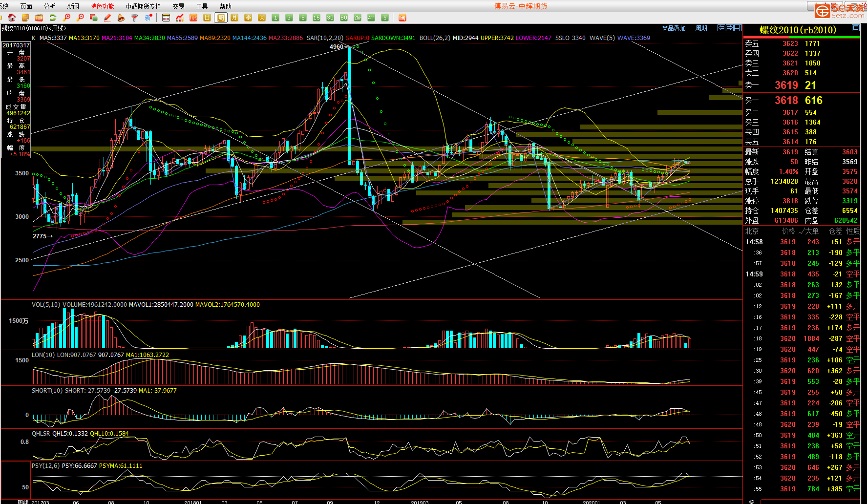The image size is (867, 504).
Task: Switch to monthly 月 period
Action: point(234,18)
